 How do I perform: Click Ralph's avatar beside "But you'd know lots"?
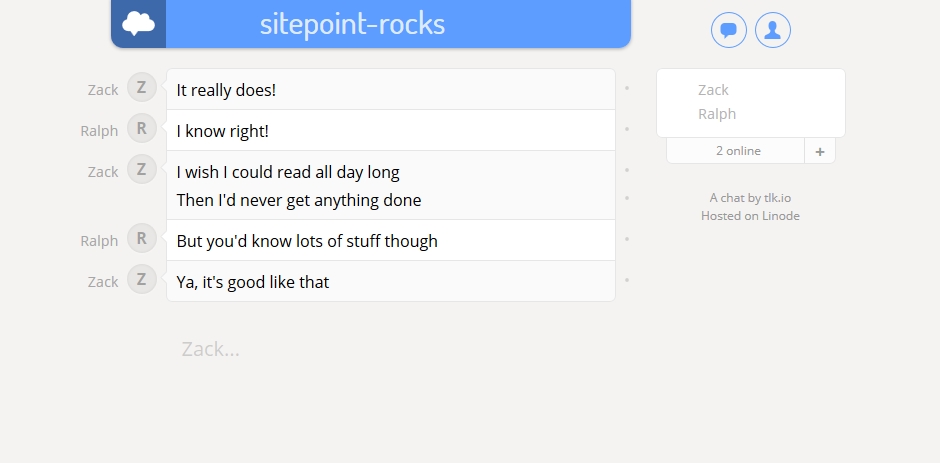pos(142,239)
